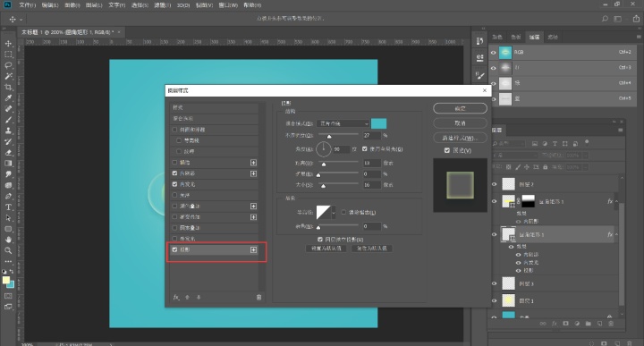Move the effect up with the up arrow icon
Viewport: 644px width, 346px height.
(x=187, y=297)
